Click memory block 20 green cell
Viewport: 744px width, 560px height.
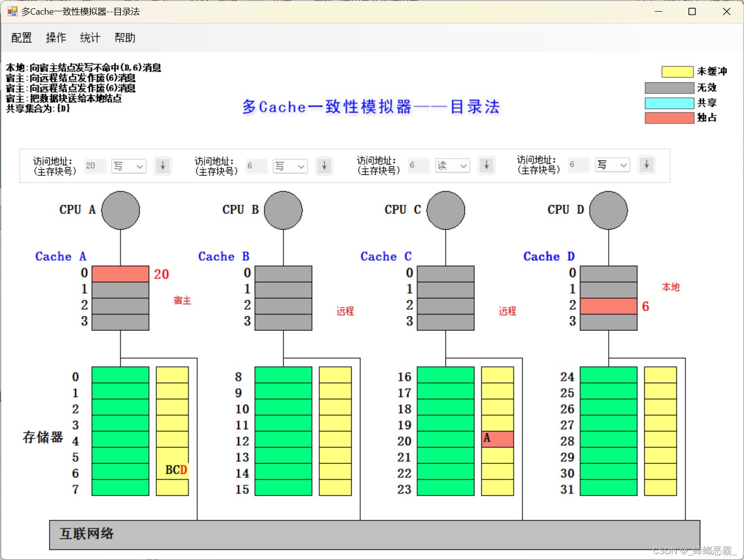[446, 439]
